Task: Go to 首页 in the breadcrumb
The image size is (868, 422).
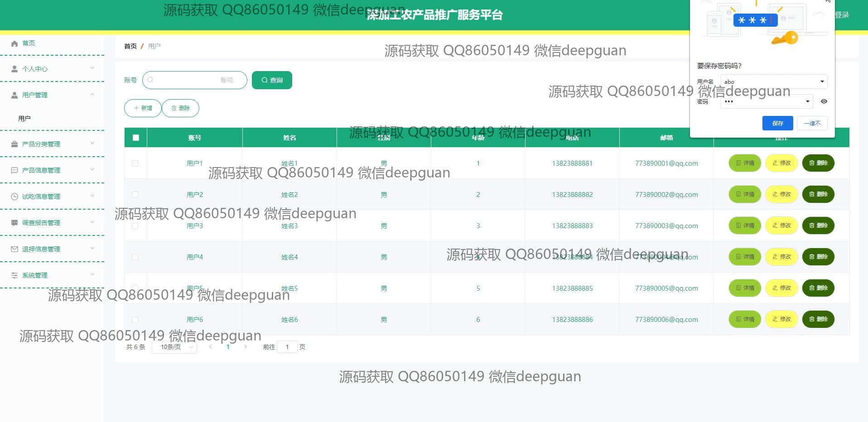Action: click(x=130, y=46)
